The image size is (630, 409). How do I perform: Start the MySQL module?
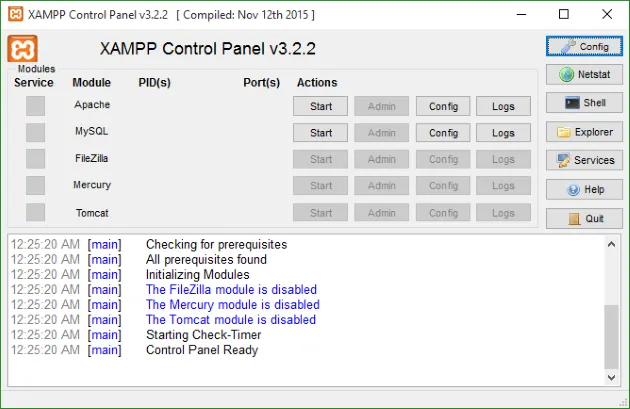tap(320, 133)
